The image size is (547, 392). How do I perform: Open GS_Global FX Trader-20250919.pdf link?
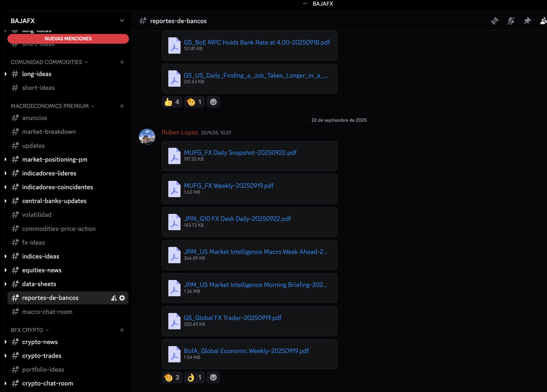(x=233, y=318)
